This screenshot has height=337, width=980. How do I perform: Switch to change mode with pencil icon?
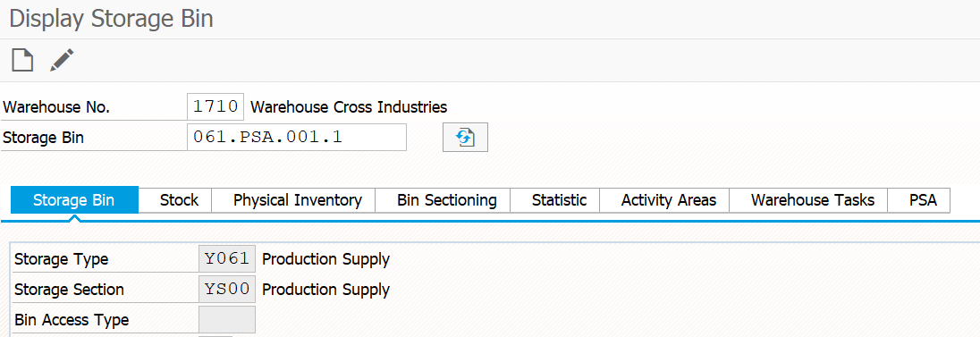pos(63,60)
